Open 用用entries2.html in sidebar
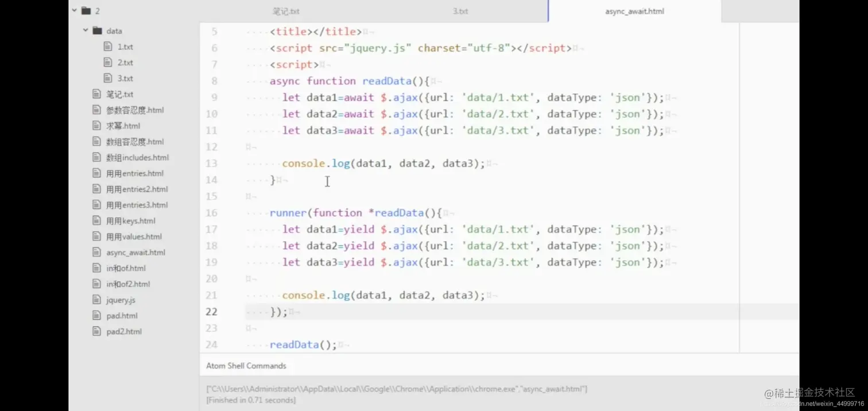The image size is (868, 411). click(x=137, y=189)
